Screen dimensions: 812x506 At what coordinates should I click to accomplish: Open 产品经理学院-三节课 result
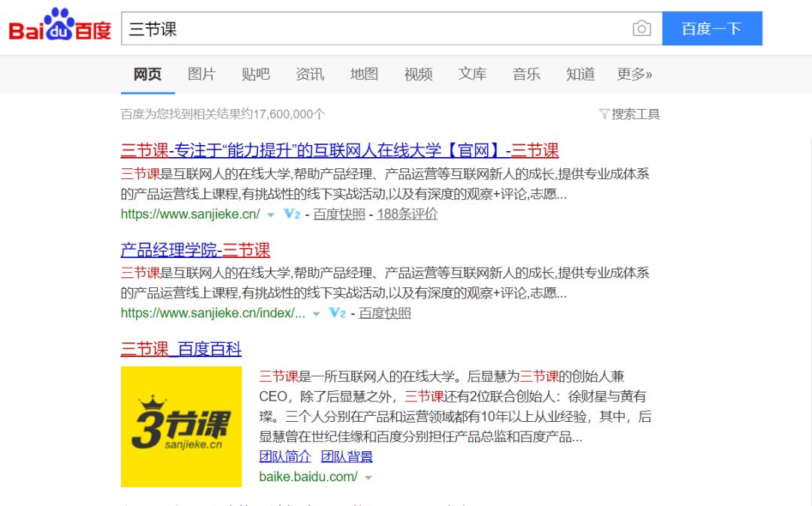[x=195, y=250]
